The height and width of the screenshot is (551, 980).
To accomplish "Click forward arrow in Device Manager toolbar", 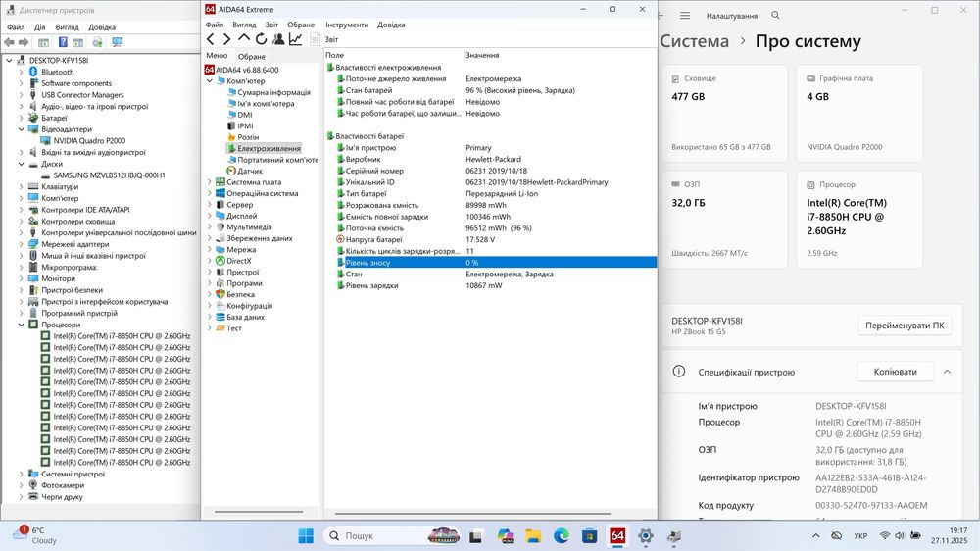I will point(24,42).
